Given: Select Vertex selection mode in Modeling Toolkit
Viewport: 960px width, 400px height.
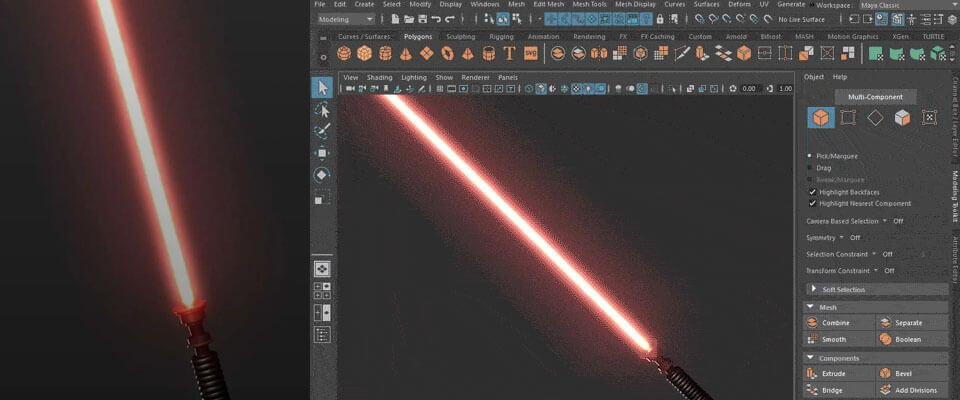Looking at the screenshot, I should [x=848, y=117].
